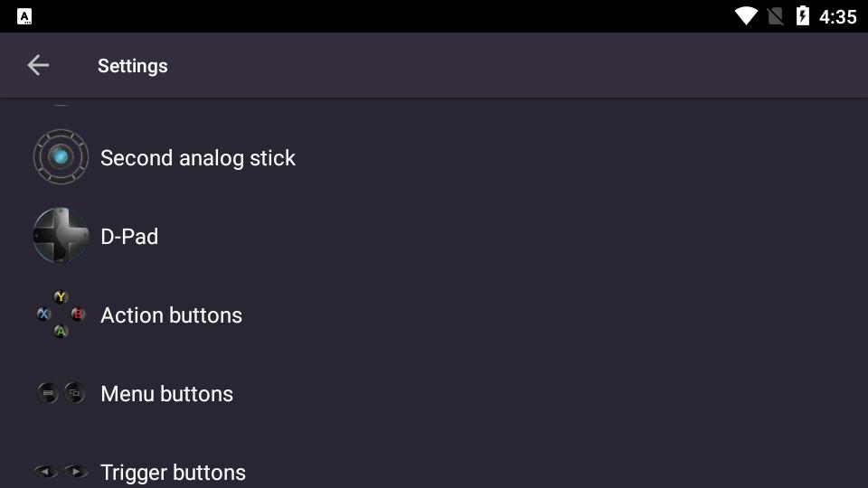Tap the yellow Y action button icon
This screenshot has height=488, width=868.
click(x=61, y=297)
